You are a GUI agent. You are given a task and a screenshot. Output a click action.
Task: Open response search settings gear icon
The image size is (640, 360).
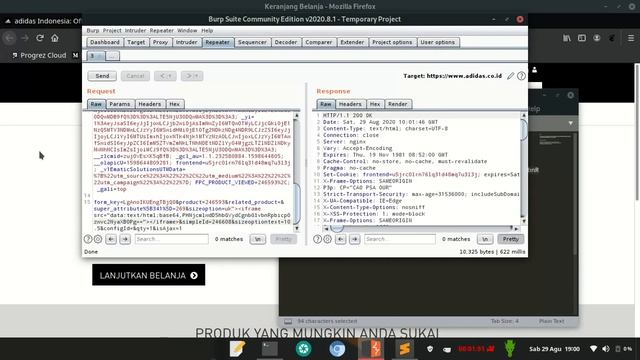(x=327, y=239)
